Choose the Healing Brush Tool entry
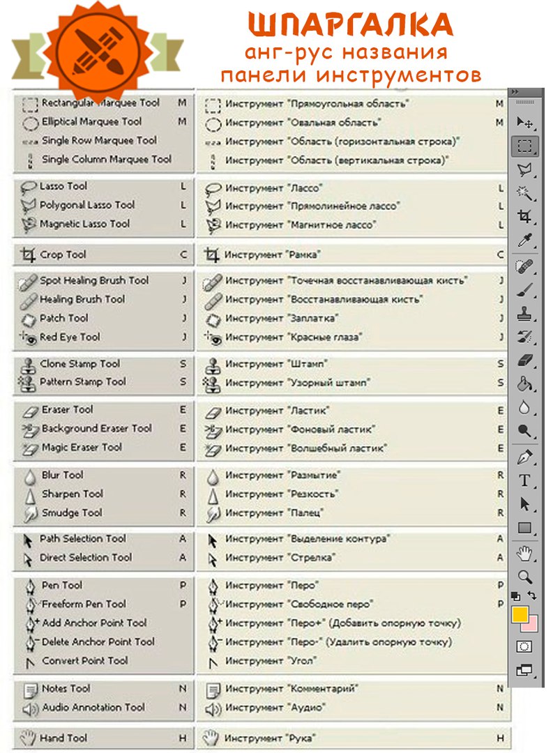 pos(104,299)
